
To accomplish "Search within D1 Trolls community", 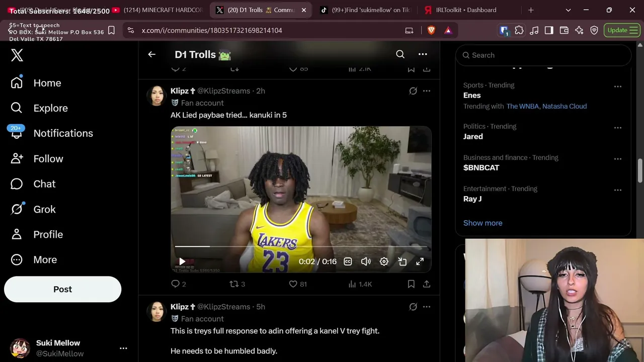I will (400, 54).
